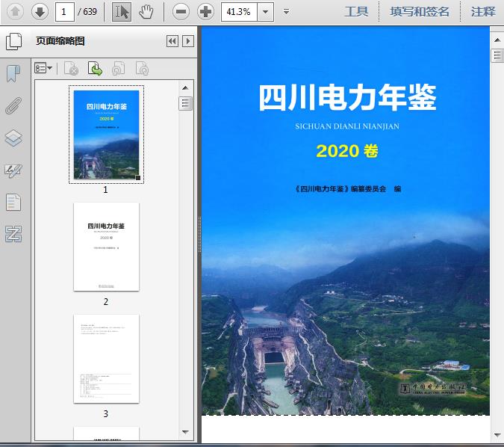
Task: Open thumbnail options menu dropdown
Action: click(x=43, y=68)
